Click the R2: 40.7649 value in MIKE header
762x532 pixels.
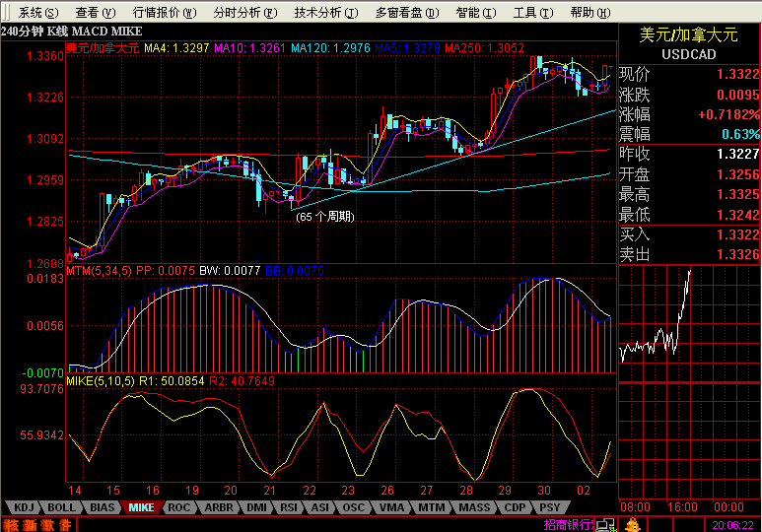242,381
